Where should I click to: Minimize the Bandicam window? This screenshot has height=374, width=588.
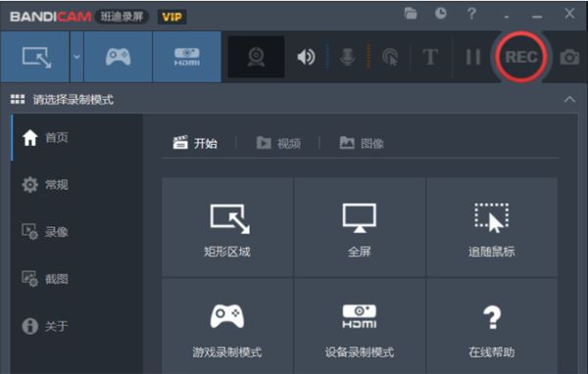coord(537,17)
